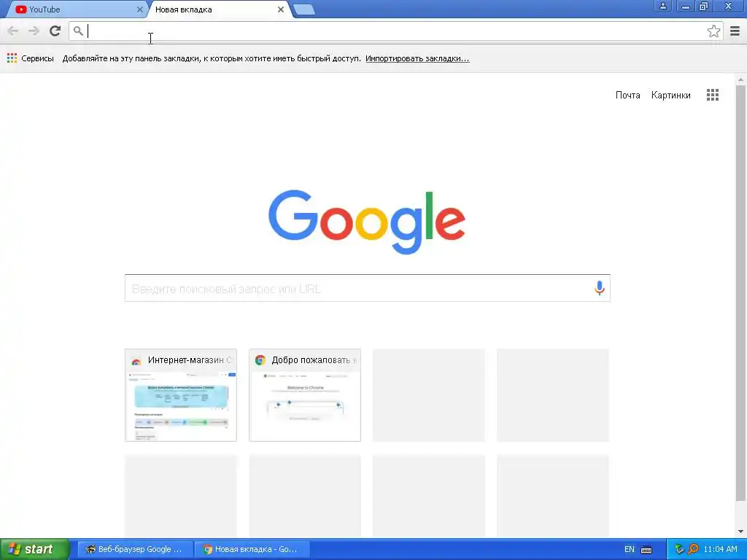
Task: Open the Картинки link
Action: click(671, 95)
